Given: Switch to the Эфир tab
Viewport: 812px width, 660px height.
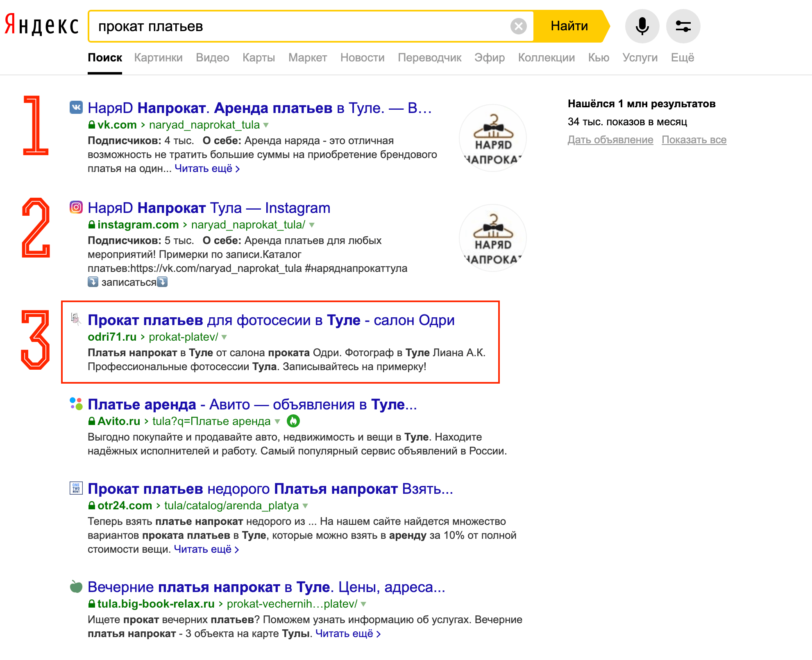Looking at the screenshot, I should [490, 58].
